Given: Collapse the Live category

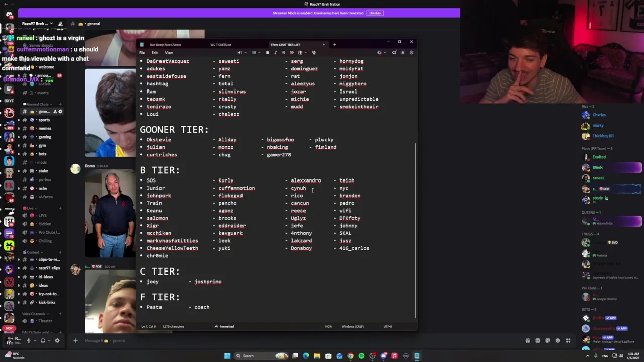Looking at the screenshot, I should tap(29, 208).
